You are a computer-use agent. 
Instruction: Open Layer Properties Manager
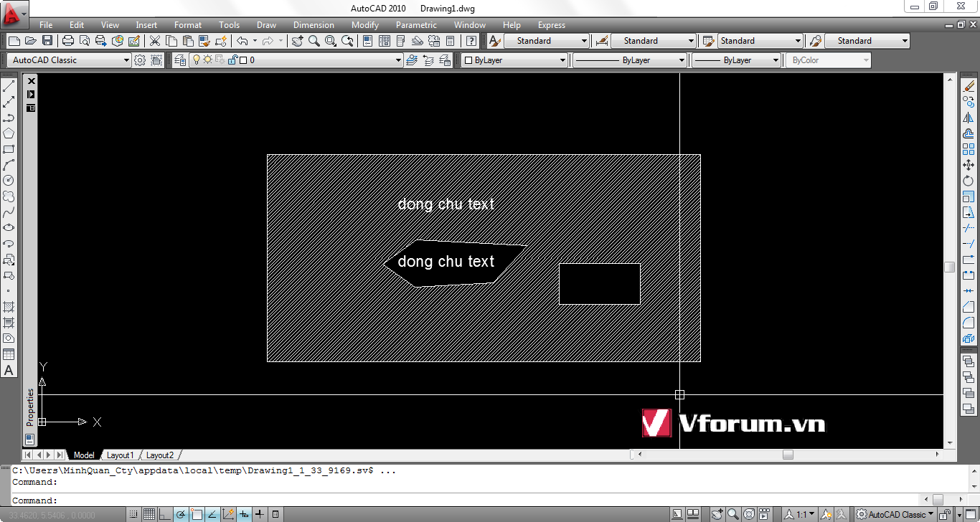coord(180,60)
